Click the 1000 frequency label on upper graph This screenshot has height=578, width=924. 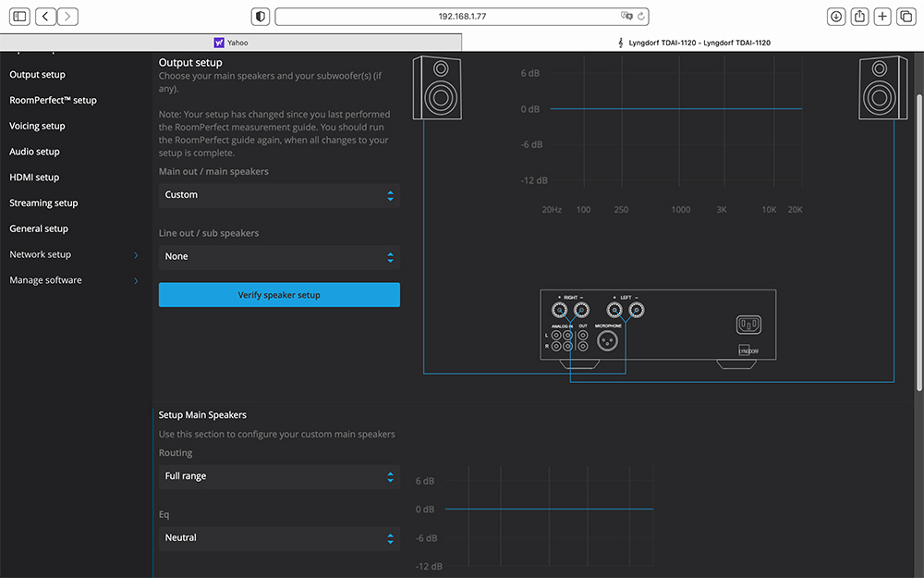click(681, 210)
